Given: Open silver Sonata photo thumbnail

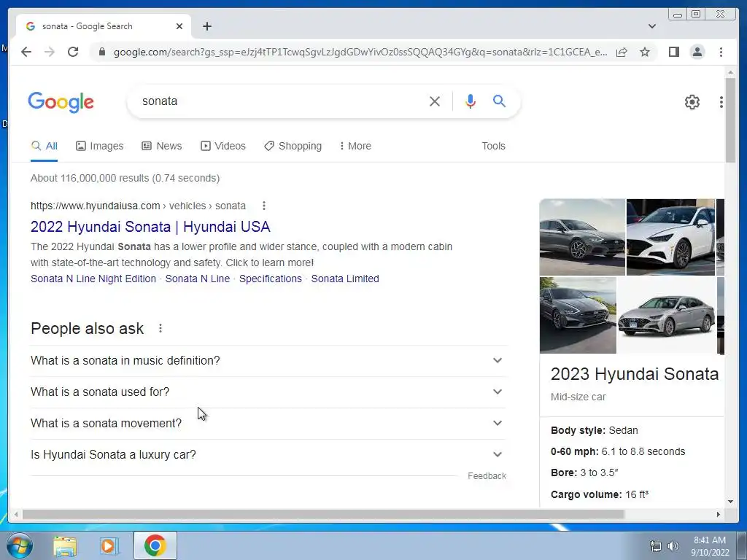Looking at the screenshot, I should pyautogui.click(x=667, y=315).
